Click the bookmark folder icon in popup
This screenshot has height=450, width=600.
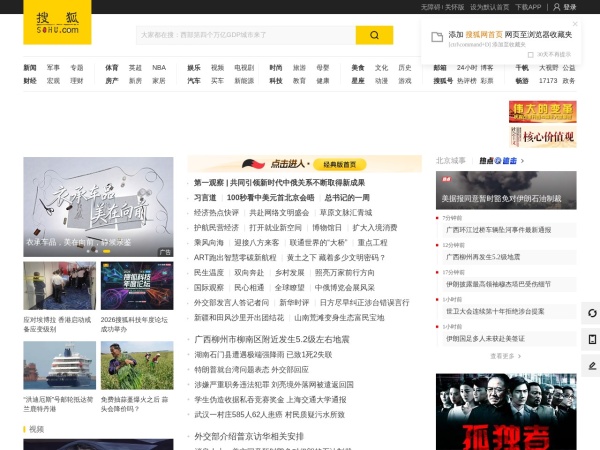click(x=437, y=37)
